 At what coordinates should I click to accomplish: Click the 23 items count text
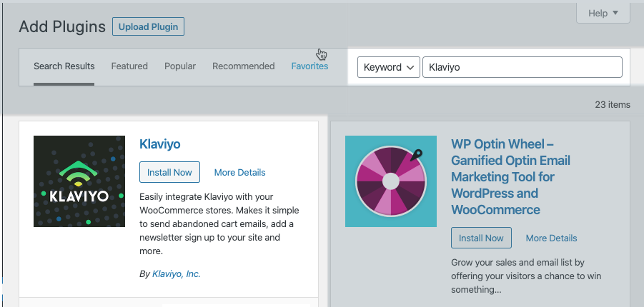(613, 105)
